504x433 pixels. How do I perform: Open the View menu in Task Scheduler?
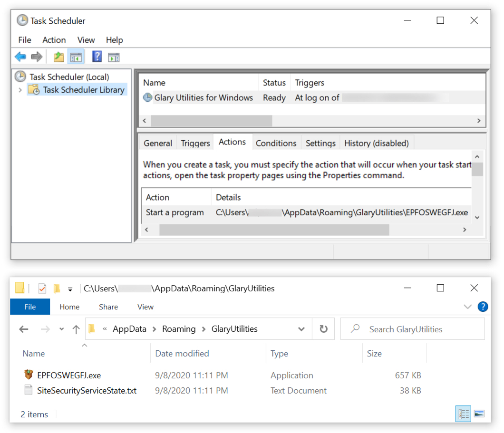coord(86,40)
